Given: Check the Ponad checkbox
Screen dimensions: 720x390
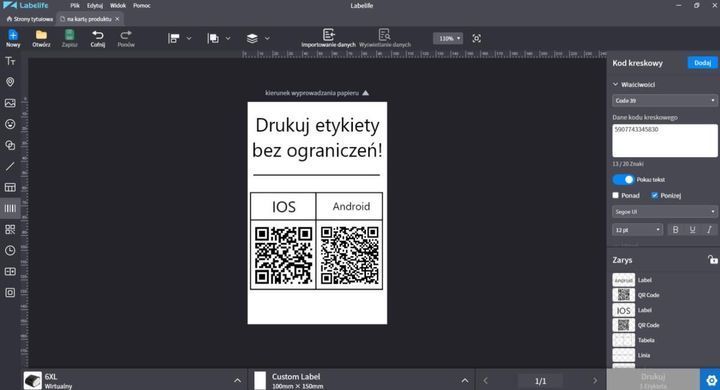Looking at the screenshot, I should click(x=616, y=195).
